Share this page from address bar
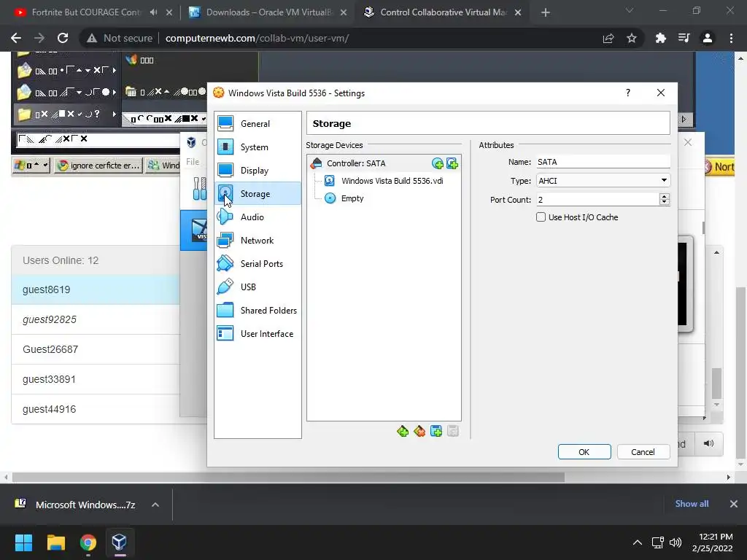The height and width of the screenshot is (560, 747). 608,38
